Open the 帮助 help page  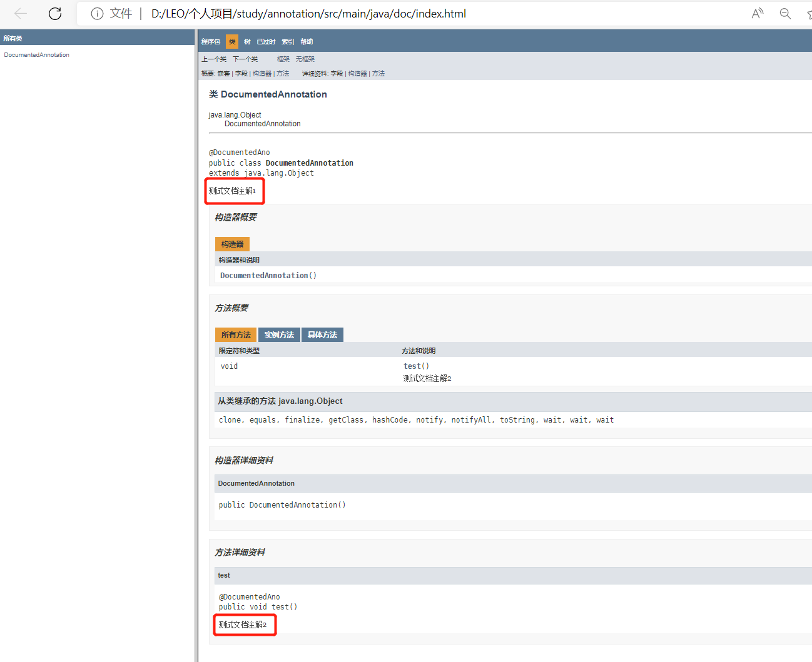(307, 42)
